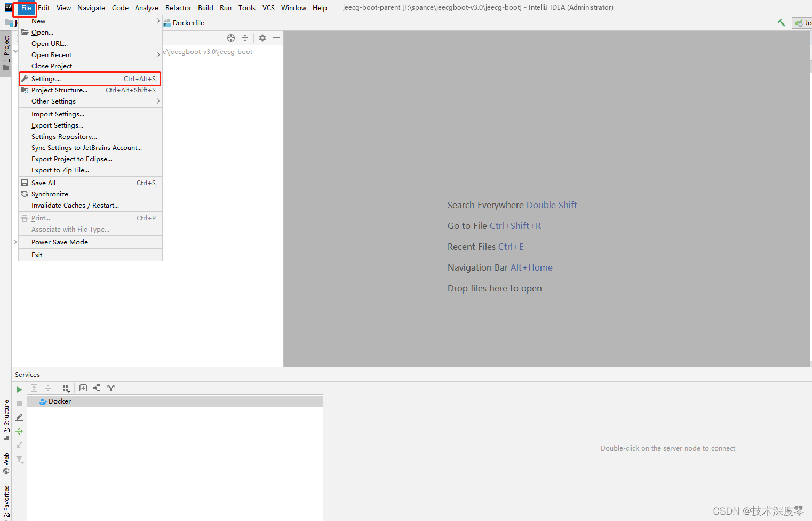Choose Close Project
812x521 pixels.
point(90,66)
